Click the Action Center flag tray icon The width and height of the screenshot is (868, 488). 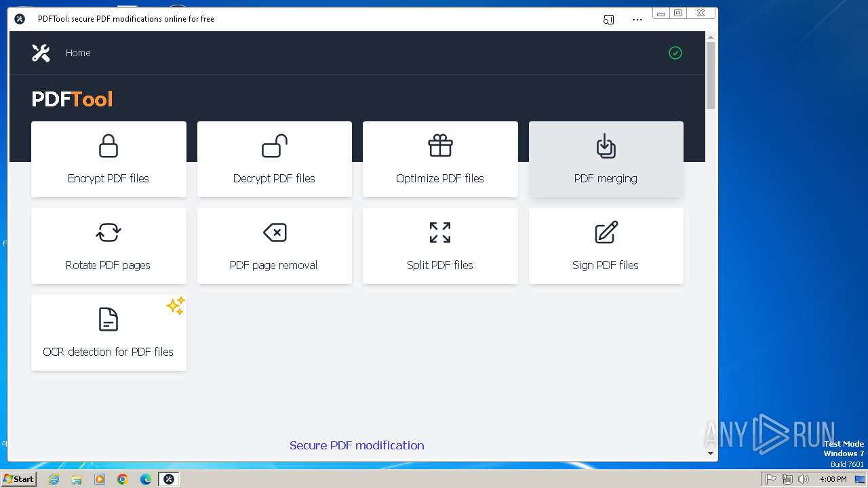pos(771,479)
